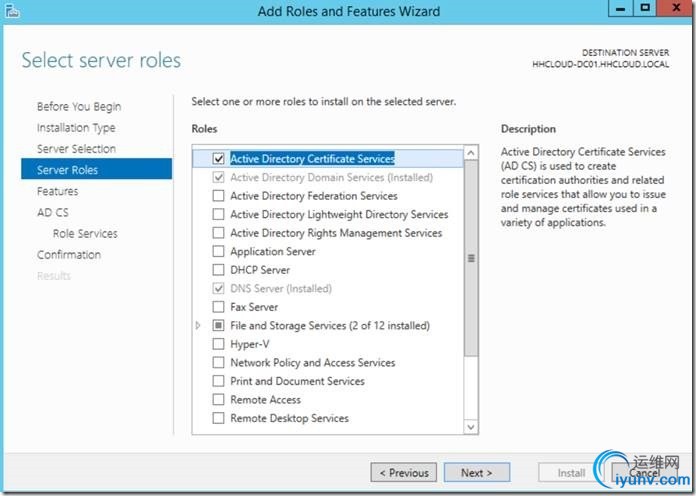Open the Confirmation step in the sidebar

69,255
